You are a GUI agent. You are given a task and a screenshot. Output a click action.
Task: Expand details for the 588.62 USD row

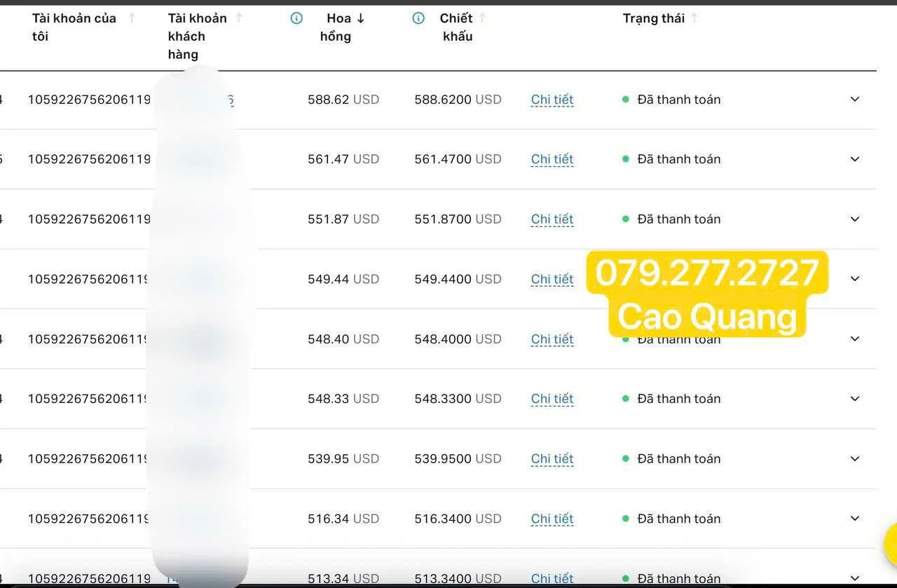click(x=855, y=100)
